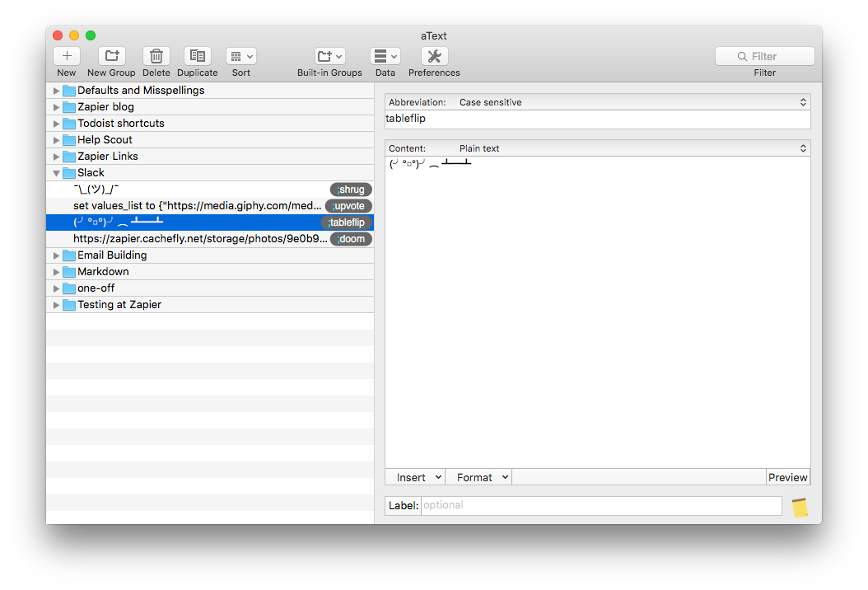Select the cachefly URL doom snippet
This screenshot has width=868, height=590.
coord(210,239)
